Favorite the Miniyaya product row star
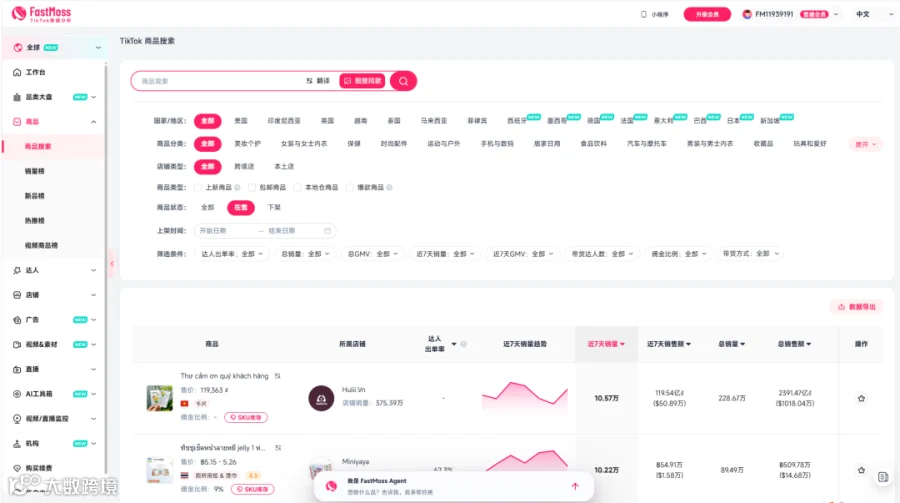Viewport: 900px width, 503px height. 861,470
